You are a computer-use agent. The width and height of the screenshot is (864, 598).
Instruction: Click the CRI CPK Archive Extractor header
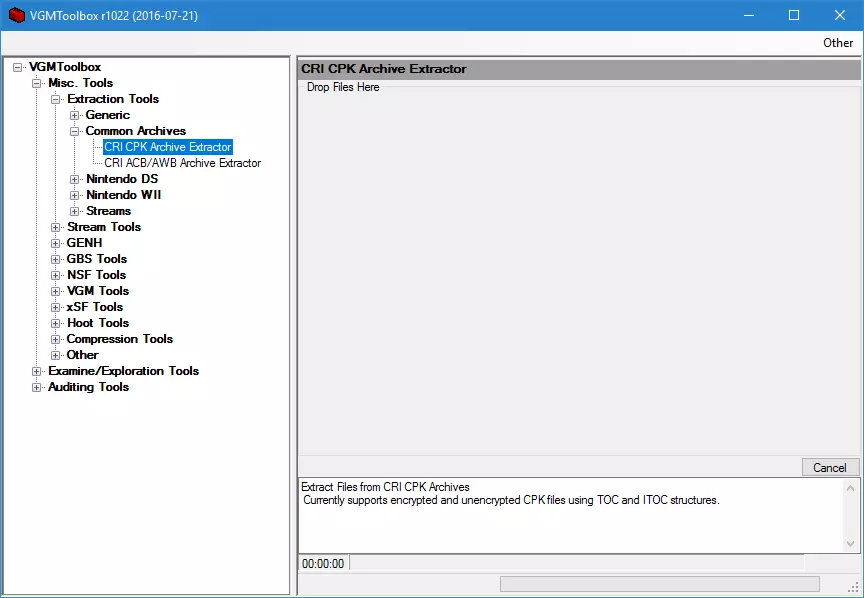point(579,69)
